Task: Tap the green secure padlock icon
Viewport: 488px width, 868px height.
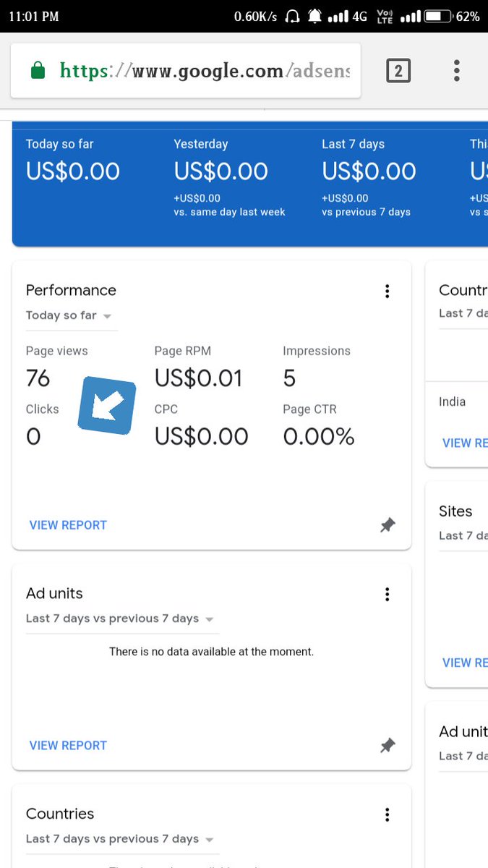Action: (38, 70)
